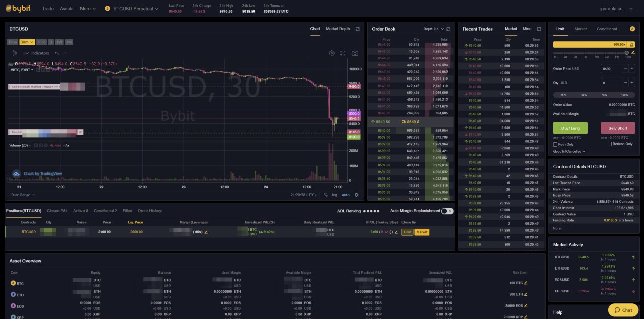This screenshot has width=644, height=319.
Task: Edit leverage with pencil icon near slider
Action: [633, 52]
